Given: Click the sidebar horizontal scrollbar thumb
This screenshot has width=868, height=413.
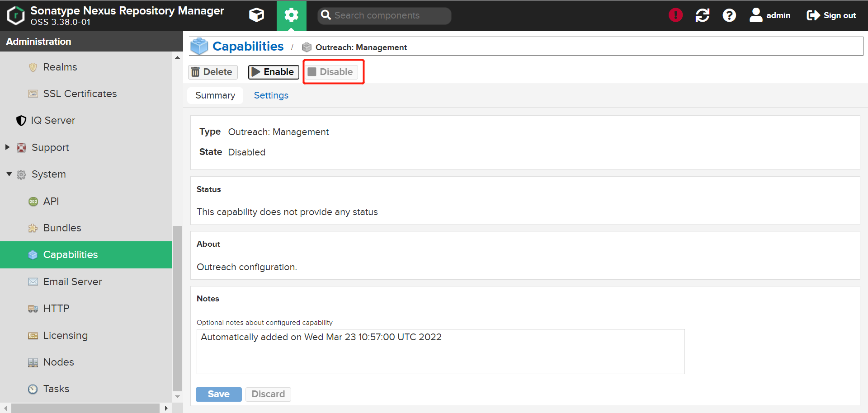Looking at the screenshot, I should (85, 408).
